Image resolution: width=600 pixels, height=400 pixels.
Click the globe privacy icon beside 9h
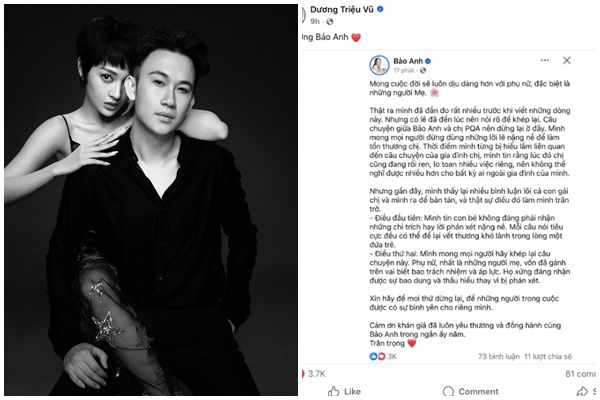tap(329, 21)
